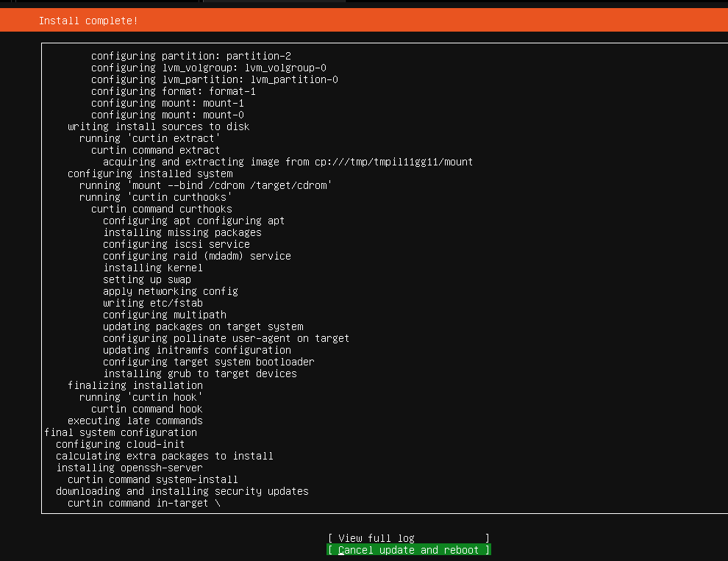Image resolution: width=728 pixels, height=561 pixels.
Task: Select 'curtin command in-target' last log line
Action: coord(144,503)
